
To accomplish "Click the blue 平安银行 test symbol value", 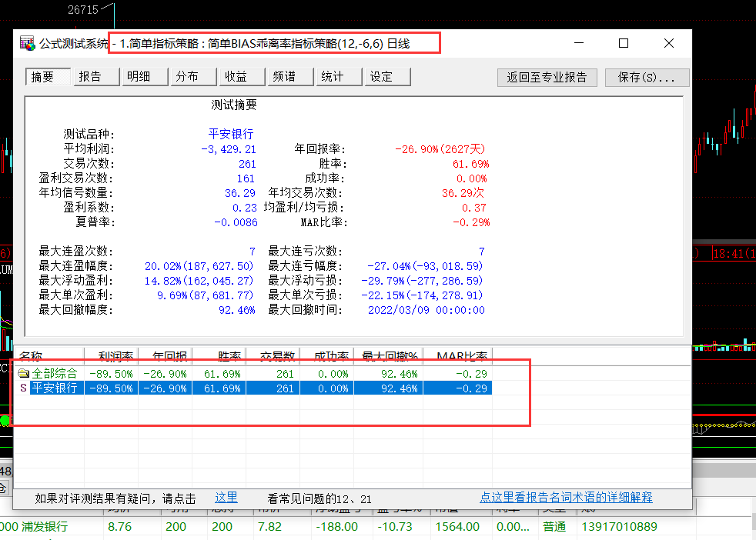I will [x=230, y=134].
